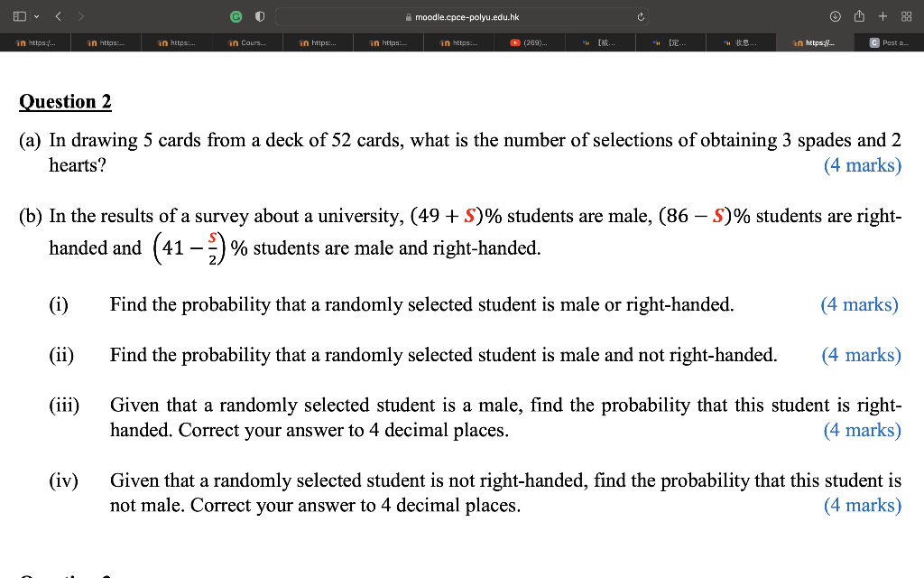Navigate forward with the right chevron
Image resolution: width=924 pixels, height=578 pixels.
(x=81, y=15)
